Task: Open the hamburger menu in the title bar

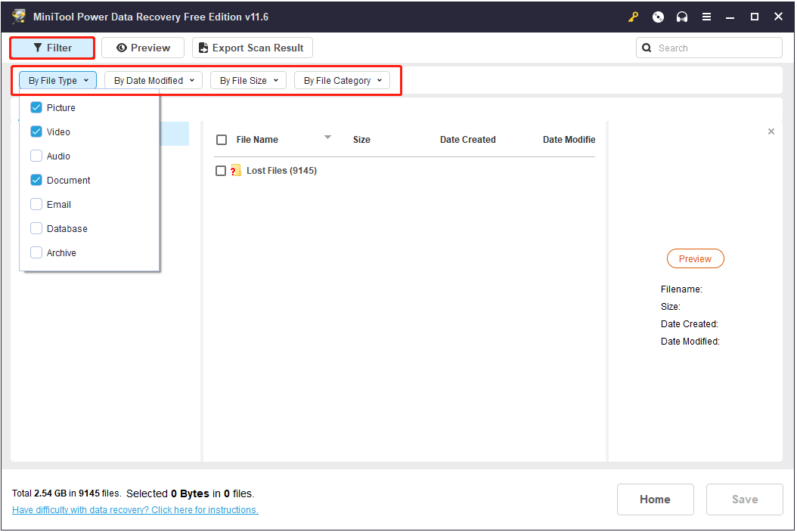Action: [x=706, y=17]
